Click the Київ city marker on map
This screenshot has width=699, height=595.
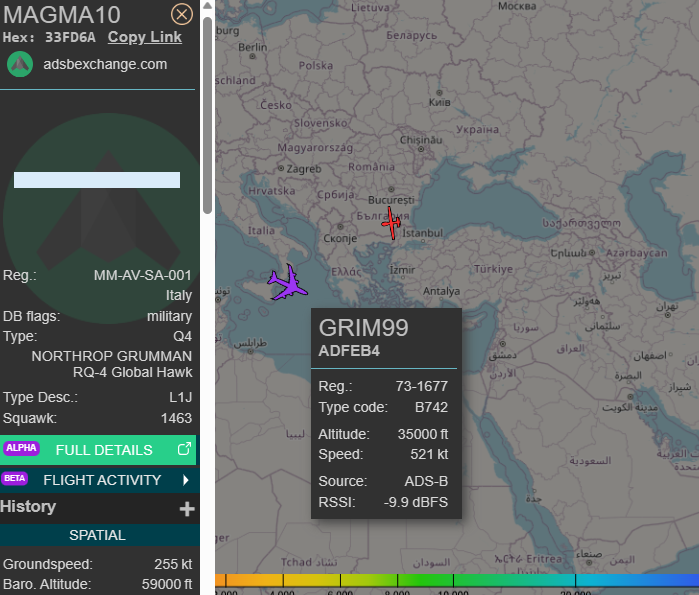pyautogui.click(x=439, y=93)
